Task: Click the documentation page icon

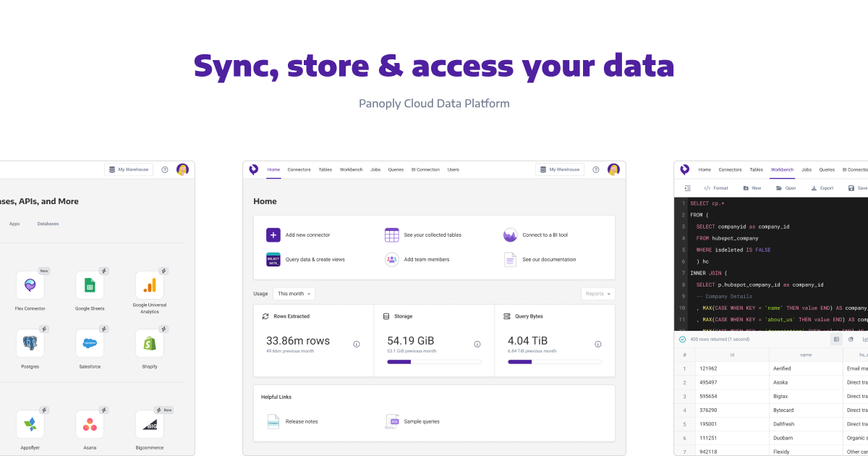Action: [511, 259]
